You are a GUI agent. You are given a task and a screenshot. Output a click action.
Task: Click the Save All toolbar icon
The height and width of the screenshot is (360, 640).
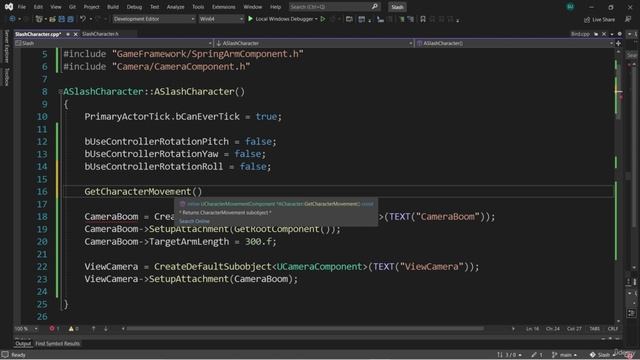click(x=71, y=19)
